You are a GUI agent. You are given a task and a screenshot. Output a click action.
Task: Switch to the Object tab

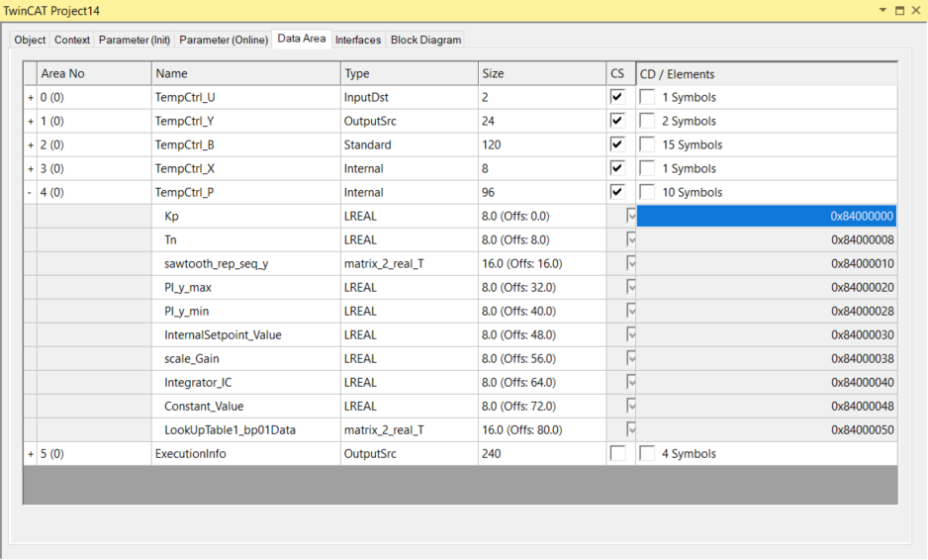click(30, 40)
